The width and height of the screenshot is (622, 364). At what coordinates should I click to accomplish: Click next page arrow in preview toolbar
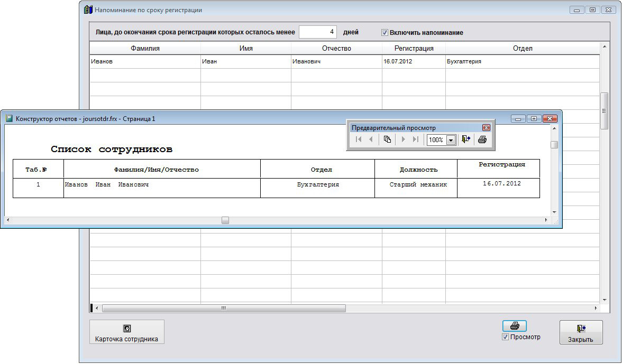tap(403, 139)
